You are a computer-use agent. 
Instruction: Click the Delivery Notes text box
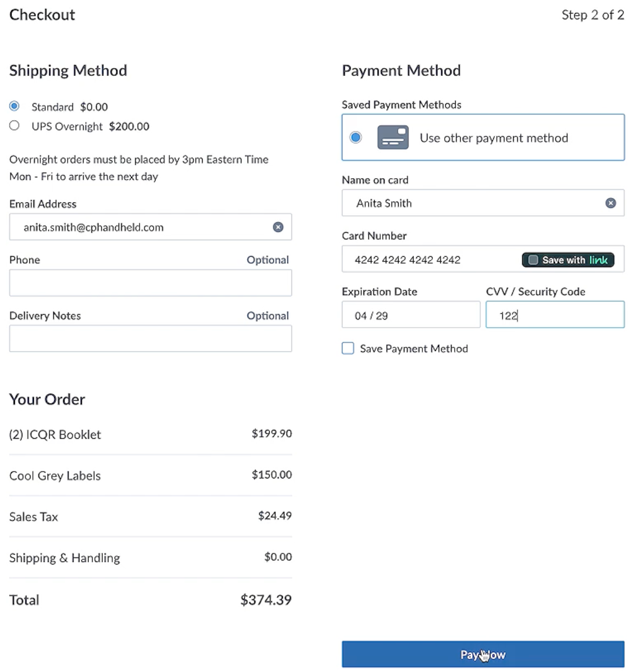(x=150, y=338)
